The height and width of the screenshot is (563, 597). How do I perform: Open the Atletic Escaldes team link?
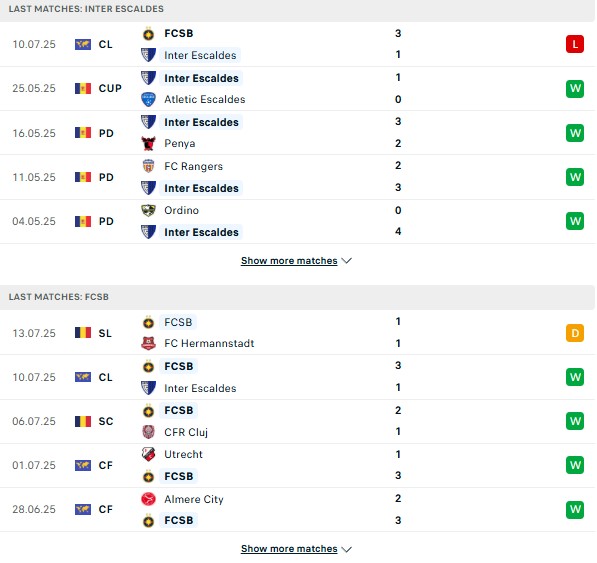click(205, 99)
